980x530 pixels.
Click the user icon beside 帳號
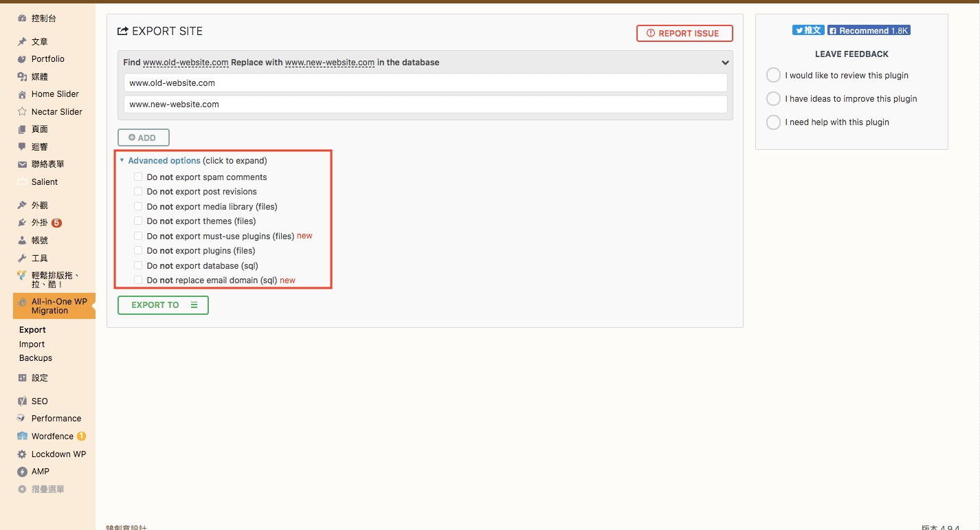tap(22, 241)
